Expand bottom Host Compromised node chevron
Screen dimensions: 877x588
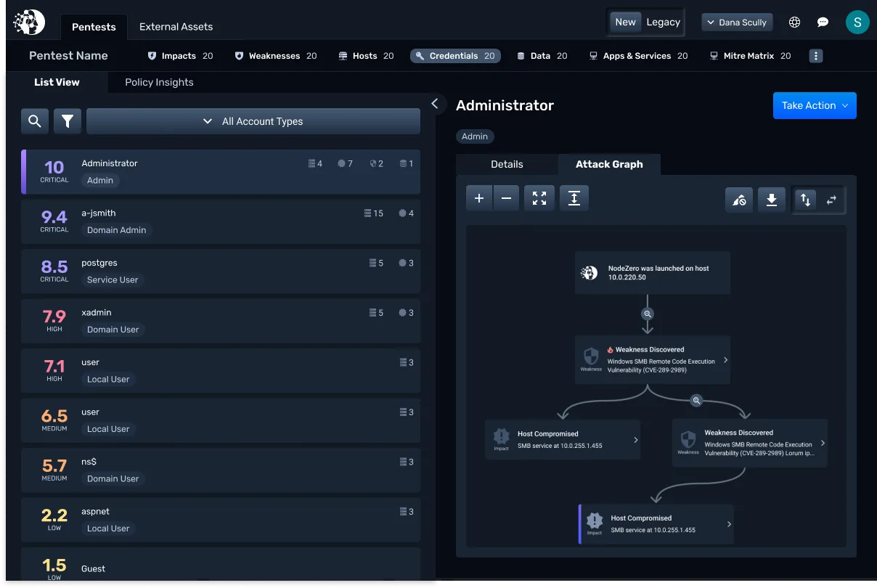pos(729,524)
